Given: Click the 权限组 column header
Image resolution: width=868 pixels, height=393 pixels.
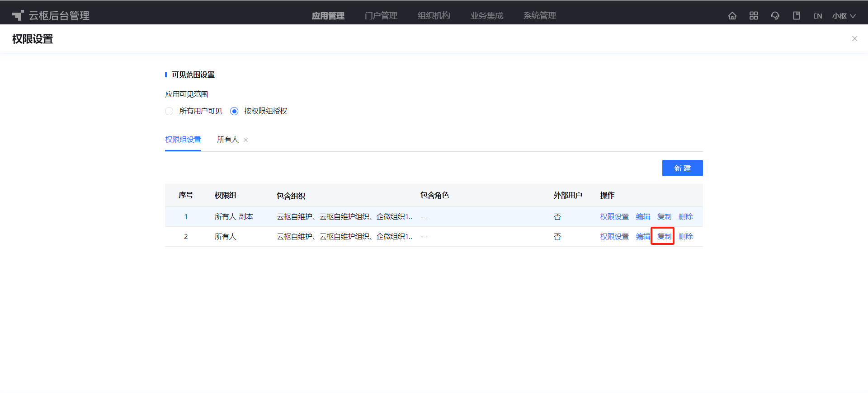Looking at the screenshot, I should [x=225, y=195].
